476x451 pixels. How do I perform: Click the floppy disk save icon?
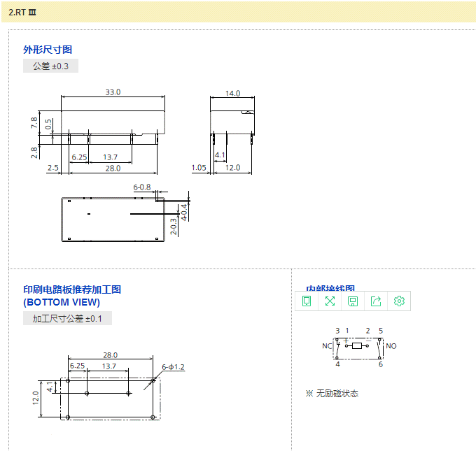[x=353, y=301]
